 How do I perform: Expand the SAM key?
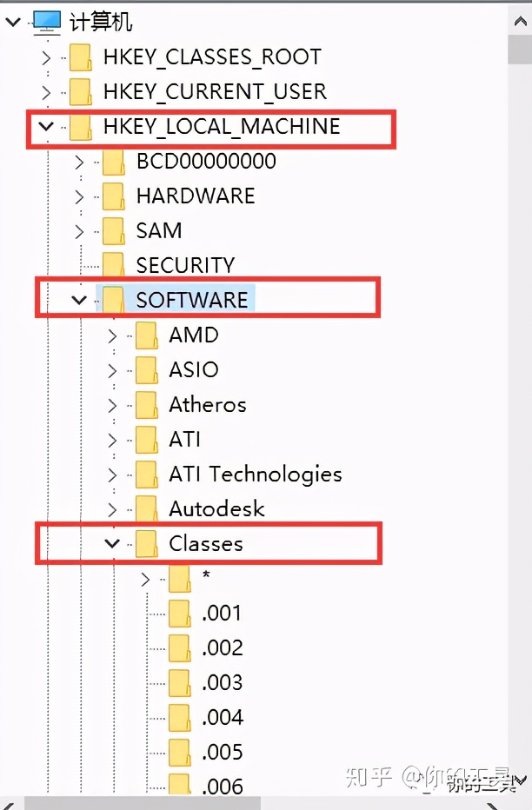(79, 231)
